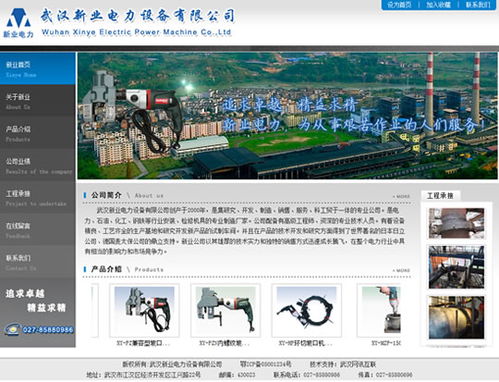499x382 pixels.
Task: Click MORE beside the 产品介绍 Products heading
Action: pyautogui.click(x=401, y=270)
